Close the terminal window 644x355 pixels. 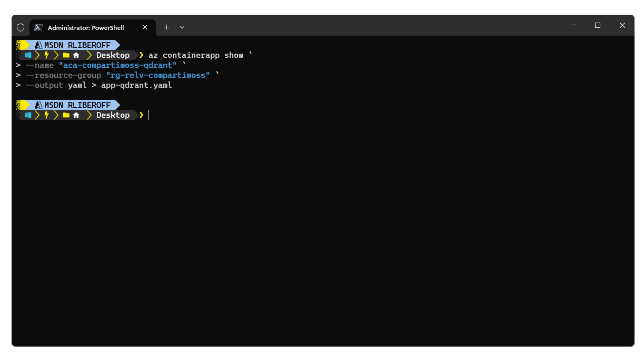(622, 25)
